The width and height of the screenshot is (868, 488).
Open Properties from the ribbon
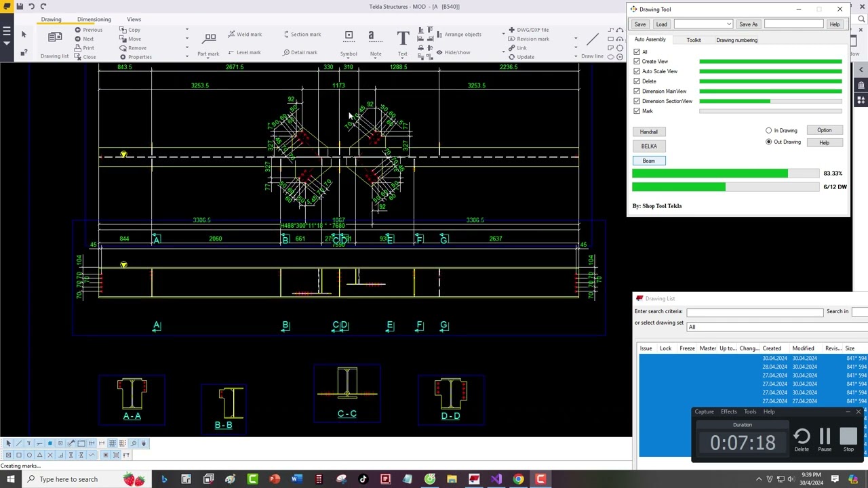136,57
